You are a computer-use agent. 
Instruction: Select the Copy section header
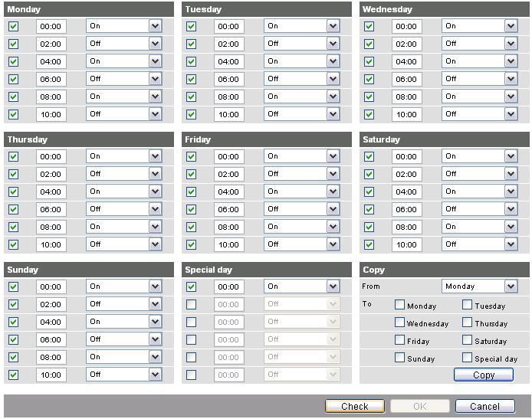point(445,270)
